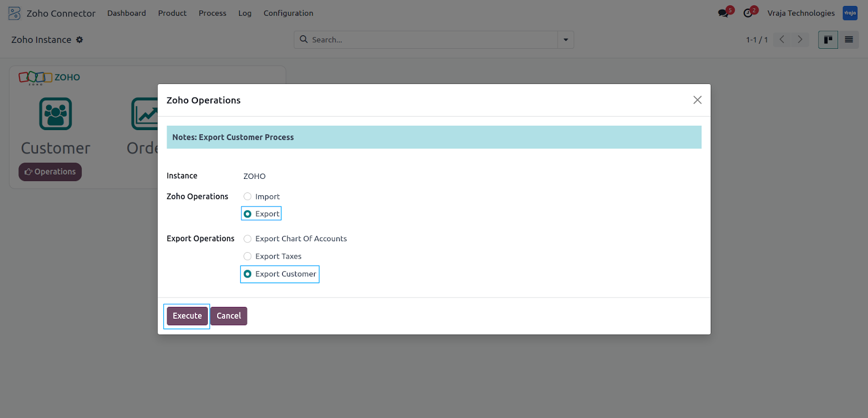Select the Import radio option
The width and height of the screenshot is (868, 418).
247,196
